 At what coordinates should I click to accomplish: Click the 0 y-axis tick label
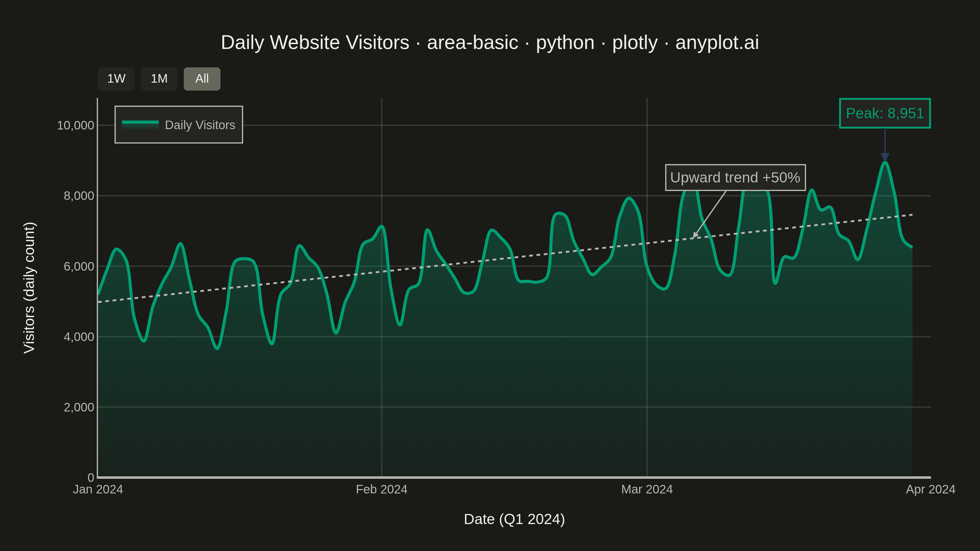(x=91, y=477)
